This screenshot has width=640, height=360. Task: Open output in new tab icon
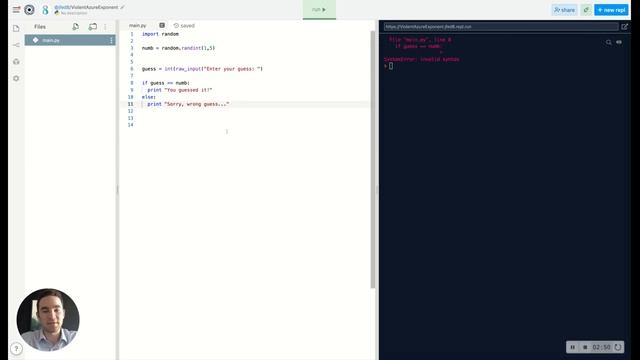(x=624, y=27)
